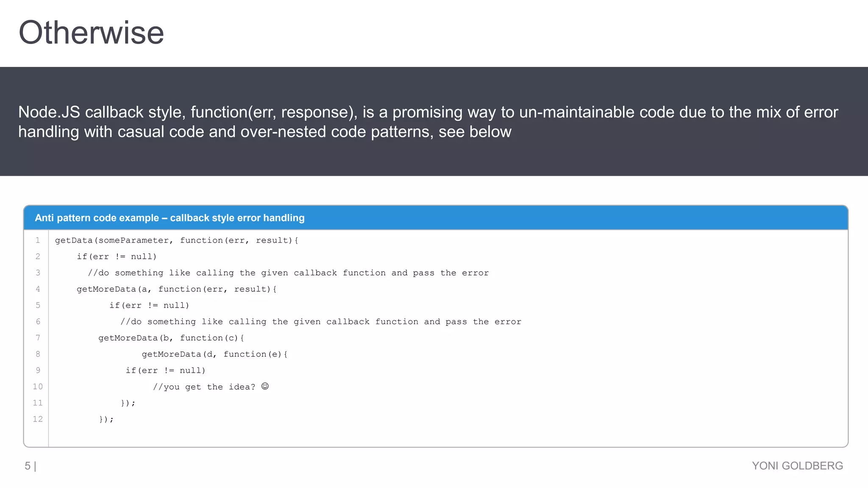Click the smiley face icon in code
The image size is (868, 488).
tap(265, 386)
